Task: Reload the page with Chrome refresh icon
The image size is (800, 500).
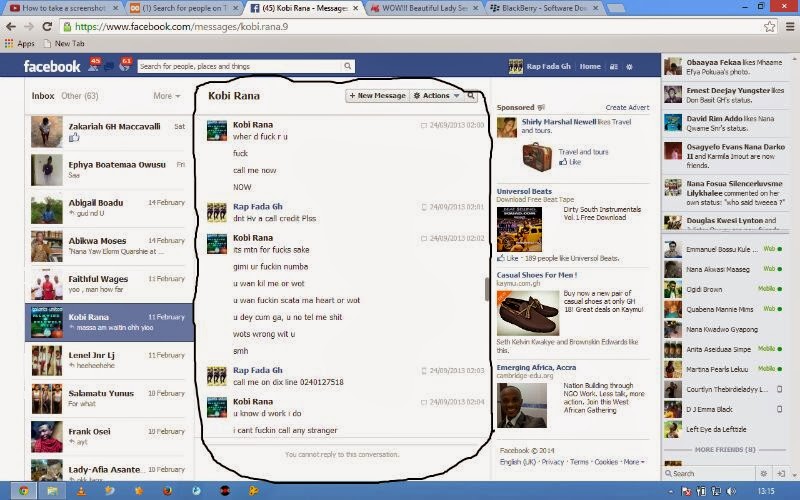Action: click(47, 27)
